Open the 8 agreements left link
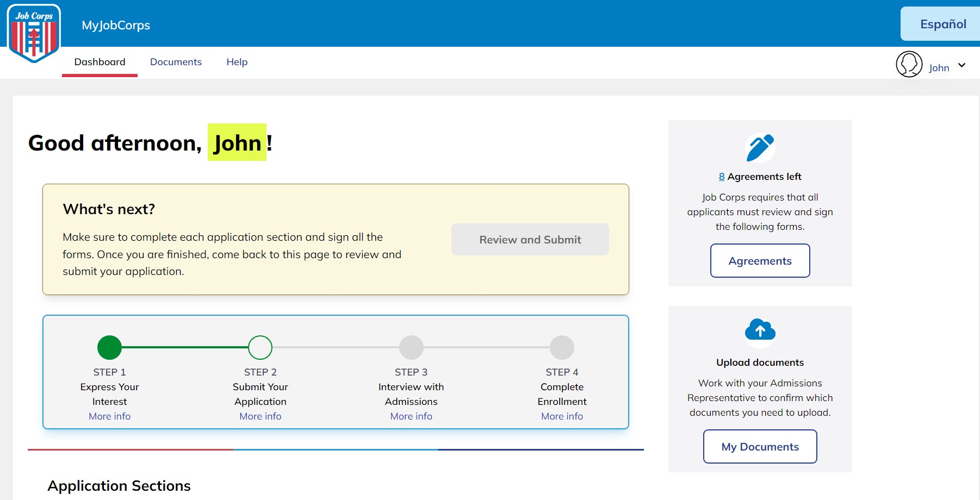 point(722,177)
